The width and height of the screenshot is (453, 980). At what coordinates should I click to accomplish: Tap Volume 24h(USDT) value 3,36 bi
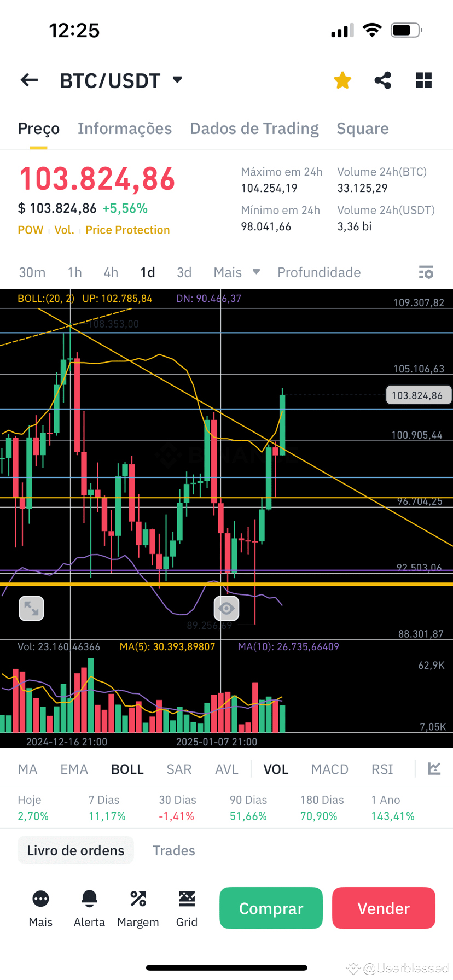pyautogui.click(x=354, y=226)
